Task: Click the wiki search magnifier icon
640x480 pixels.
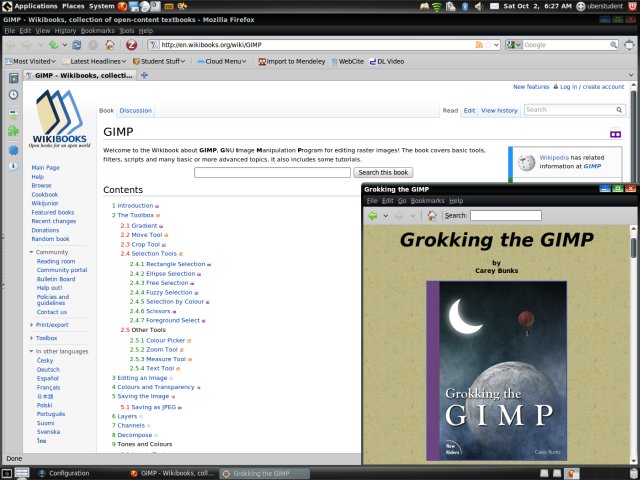Action: point(619,110)
